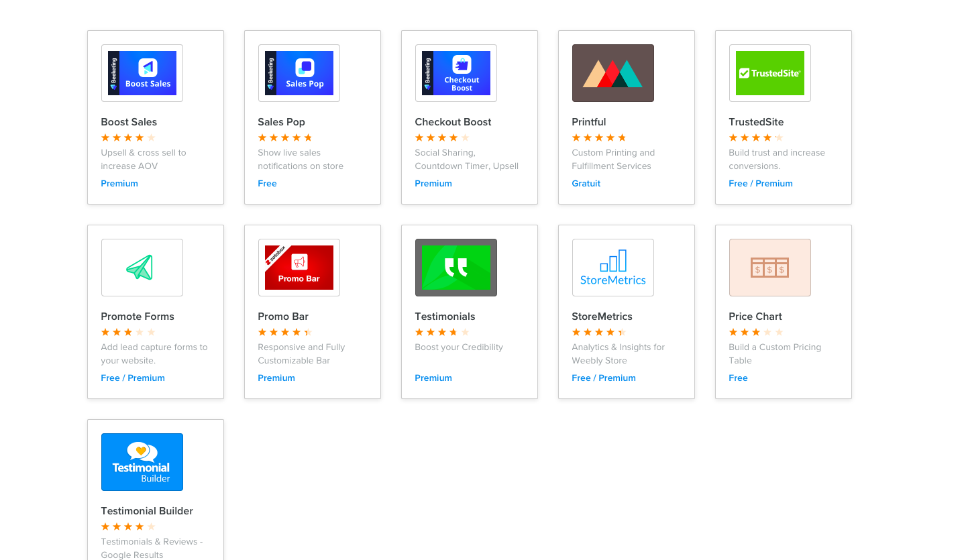Screen dimensions: 964x560
Task: Click the Promote Forms title
Action: tap(138, 317)
